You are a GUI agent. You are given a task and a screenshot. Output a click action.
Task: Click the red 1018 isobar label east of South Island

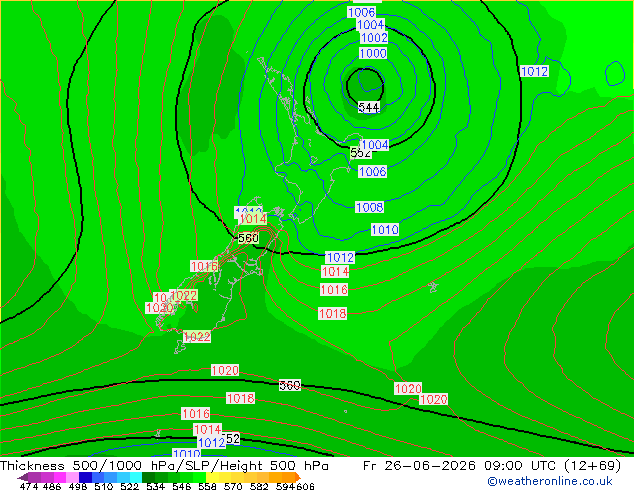(x=332, y=313)
